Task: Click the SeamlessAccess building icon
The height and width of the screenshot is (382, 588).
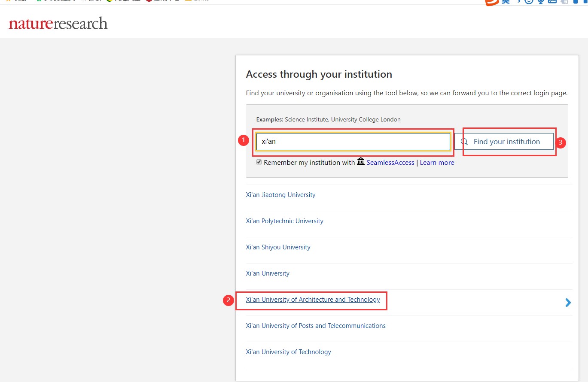Action: pos(361,162)
